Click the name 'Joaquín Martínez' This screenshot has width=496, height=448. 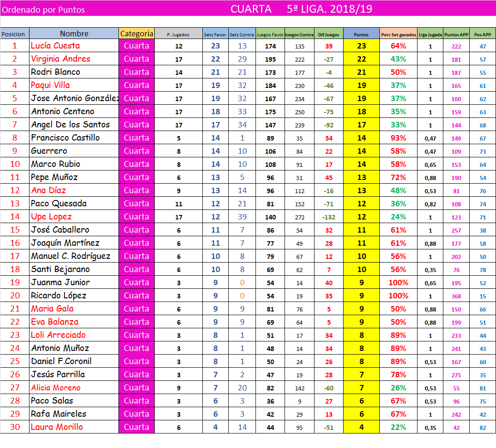point(65,243)
